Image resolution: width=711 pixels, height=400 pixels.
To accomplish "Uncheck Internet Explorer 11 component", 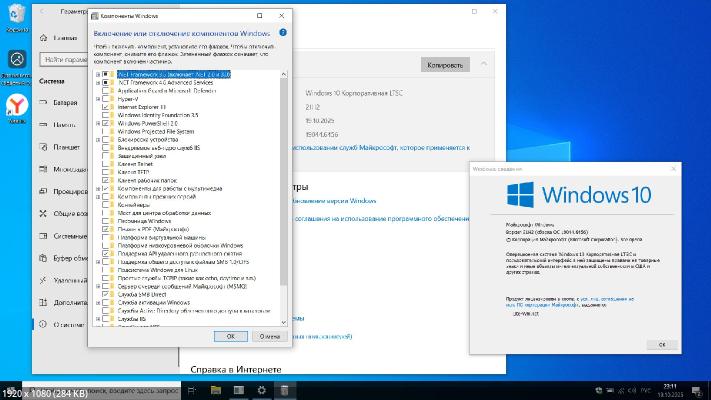I will tap(106, 106).
